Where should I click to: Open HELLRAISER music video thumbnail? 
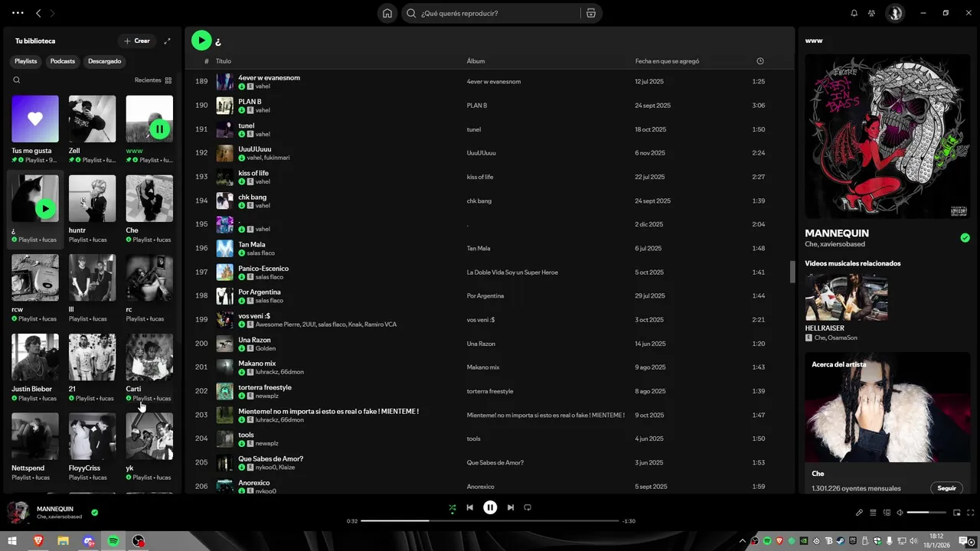tap(846, 297)
